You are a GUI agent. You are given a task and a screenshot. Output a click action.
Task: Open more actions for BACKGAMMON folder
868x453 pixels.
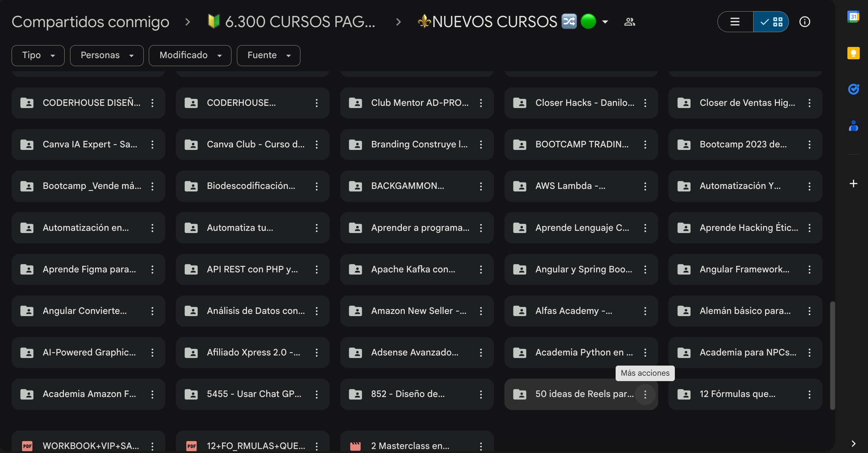481,186
